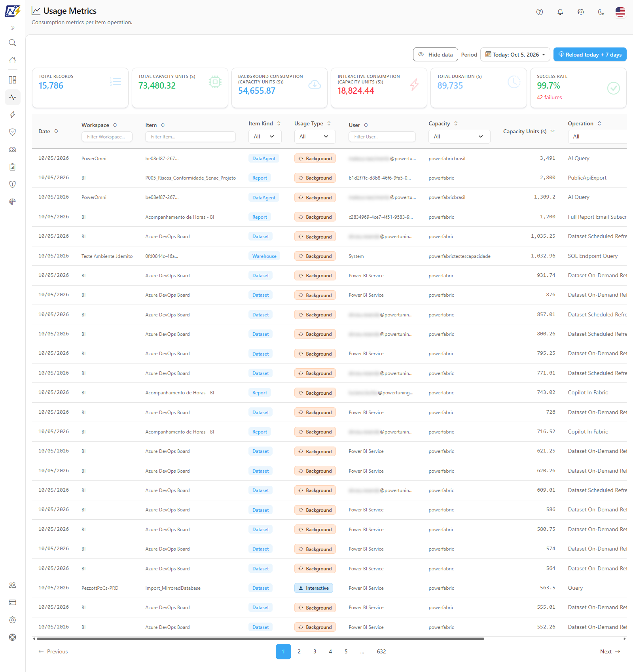
Task: Go to page 2
Action: coord(299,651)
